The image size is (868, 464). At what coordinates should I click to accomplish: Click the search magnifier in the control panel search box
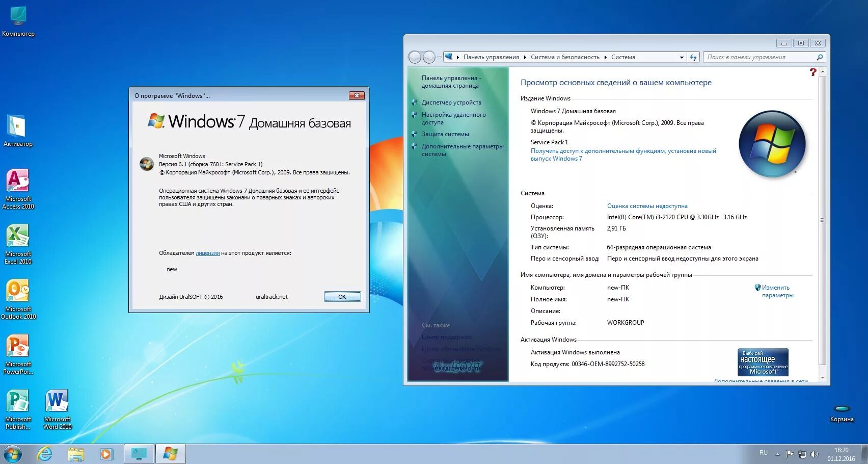pos(820,57)
